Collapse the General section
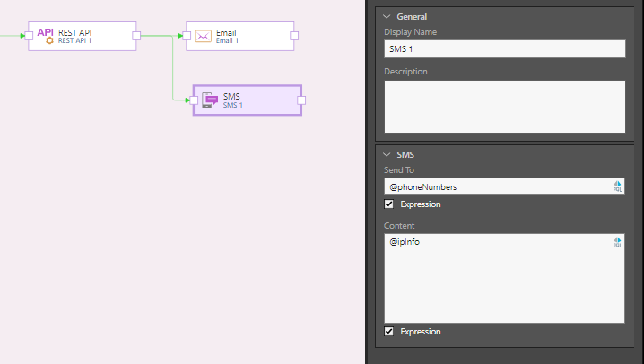 click(x=387, y=16)
